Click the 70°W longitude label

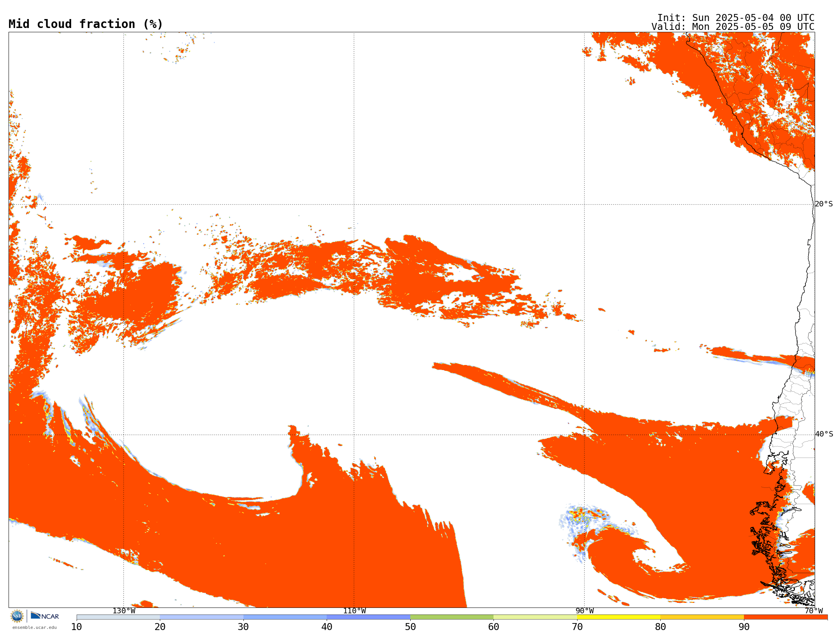(814, 611)
